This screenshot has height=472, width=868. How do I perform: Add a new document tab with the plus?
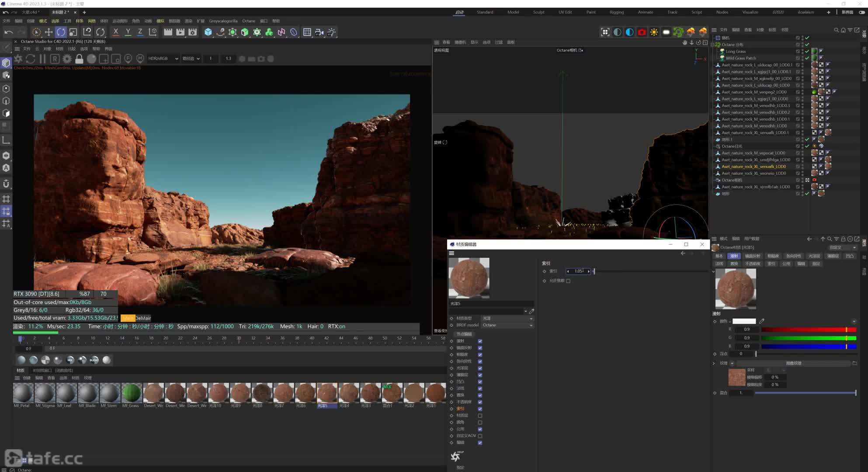click(x=84, y=12)
